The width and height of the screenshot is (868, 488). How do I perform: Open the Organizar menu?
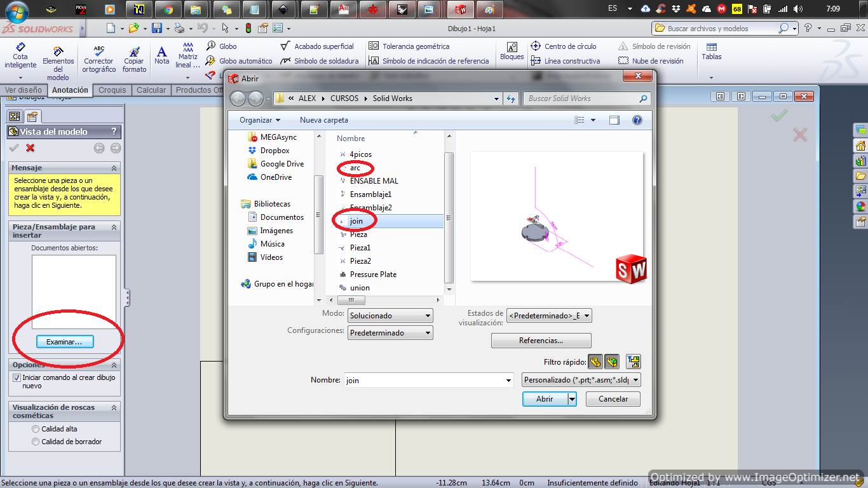(260, 120)
